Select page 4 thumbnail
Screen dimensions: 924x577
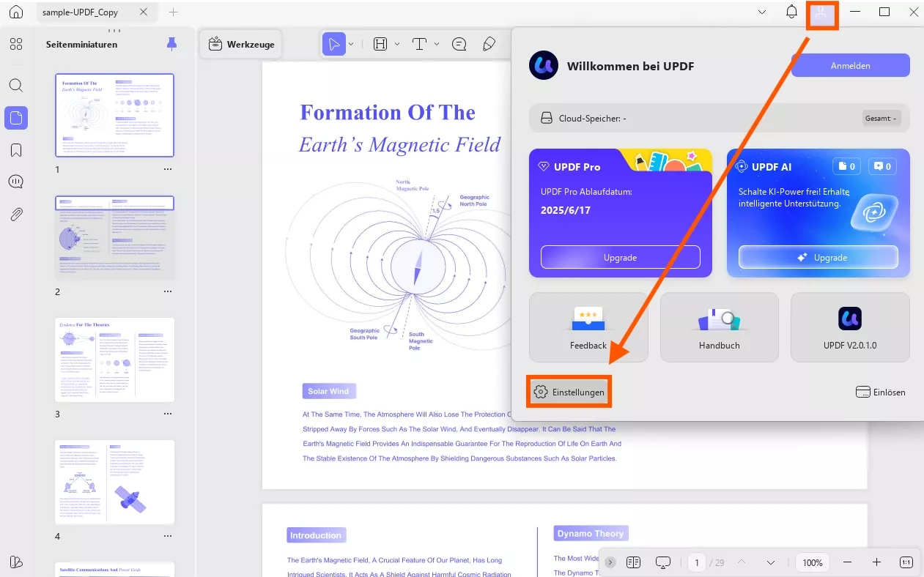click(x=115, y=482)
